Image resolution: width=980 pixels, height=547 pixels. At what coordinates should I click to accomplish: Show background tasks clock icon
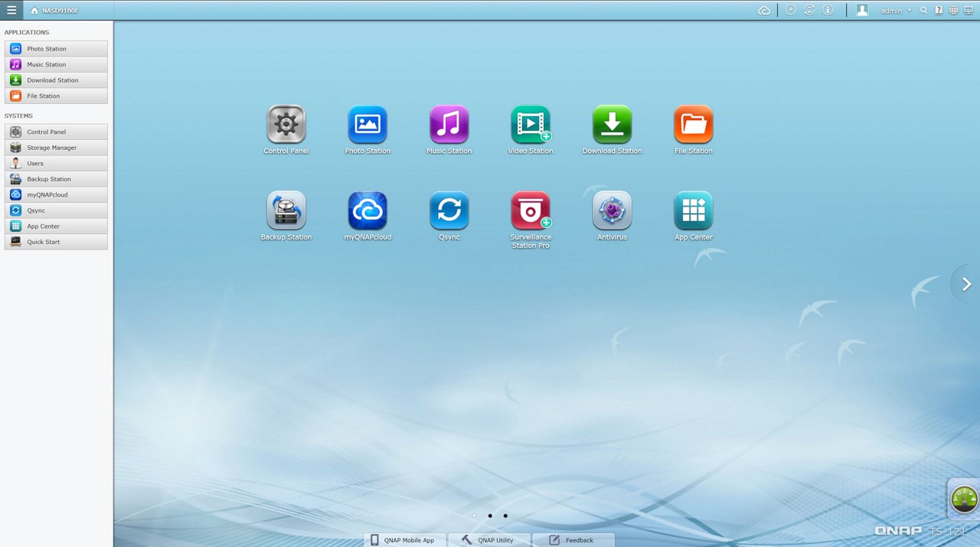pos(791,10)
